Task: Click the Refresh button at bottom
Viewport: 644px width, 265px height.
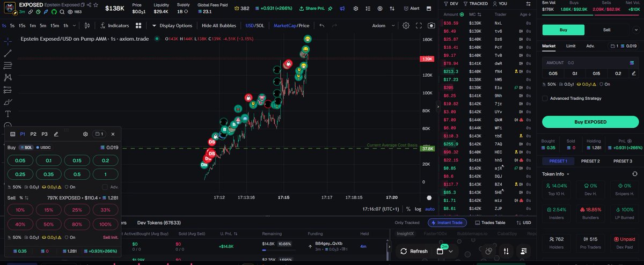Action: pos(414,251)
